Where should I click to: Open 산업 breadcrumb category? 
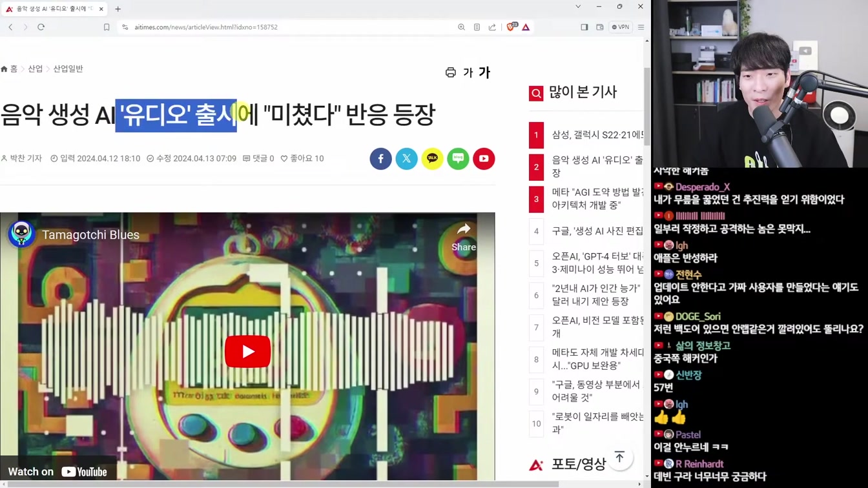point(35,68)
